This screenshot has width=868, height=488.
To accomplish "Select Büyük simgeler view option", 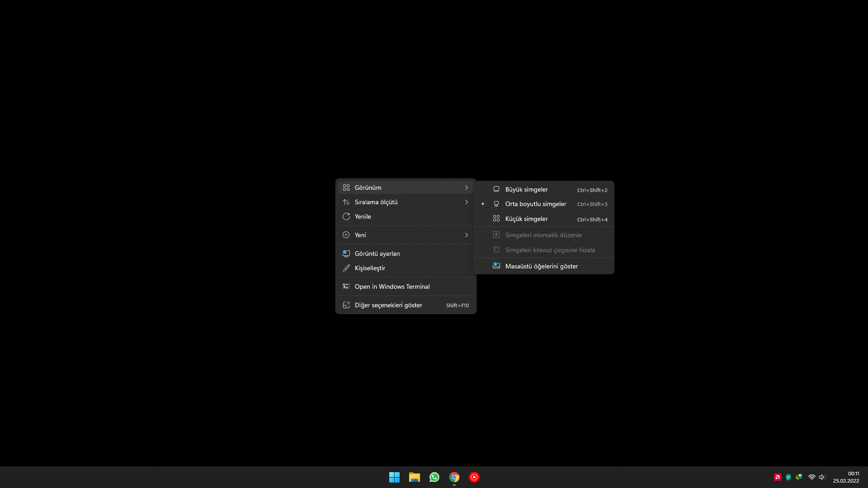I will coord(526,189).
